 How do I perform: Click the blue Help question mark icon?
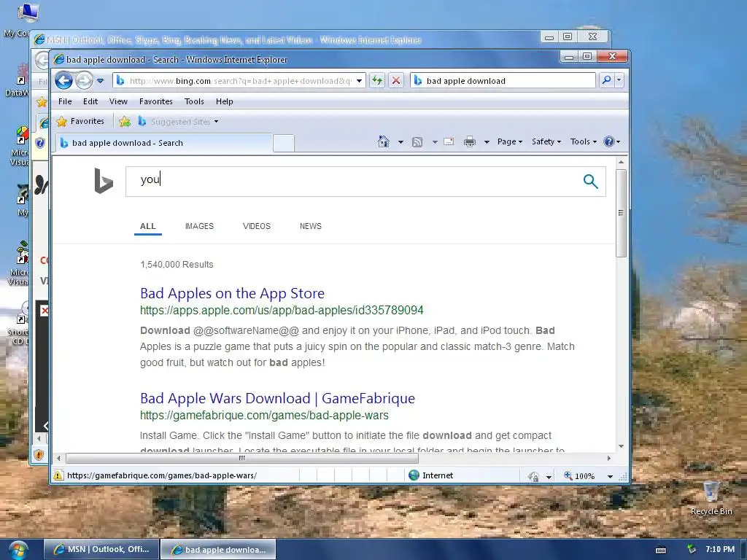pos(609,141)
